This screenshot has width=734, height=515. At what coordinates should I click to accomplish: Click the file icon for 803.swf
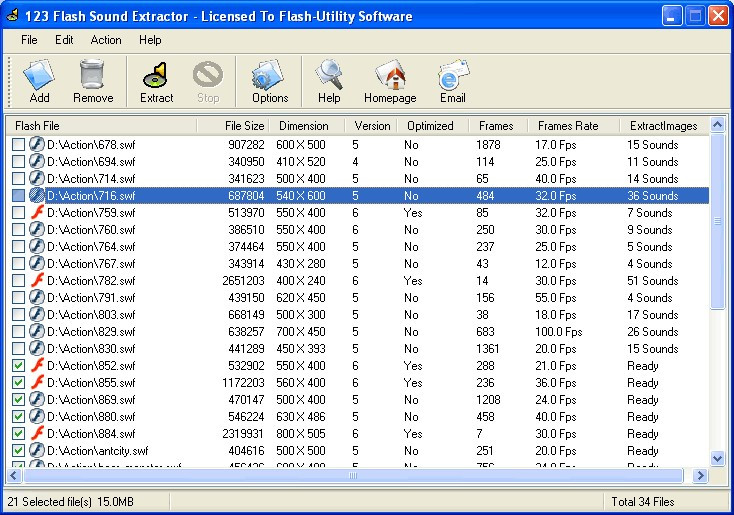(x=37, y=315)
